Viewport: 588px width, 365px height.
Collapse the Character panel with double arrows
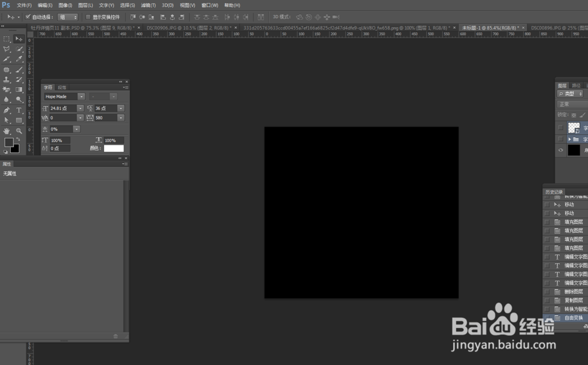pyautogui.click(x=121, y=81)
